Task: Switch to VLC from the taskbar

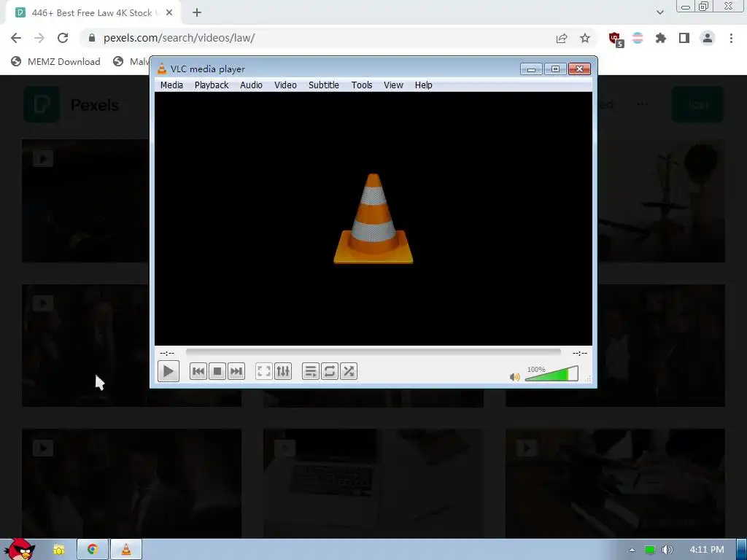Action: click(x=125, y=550)
